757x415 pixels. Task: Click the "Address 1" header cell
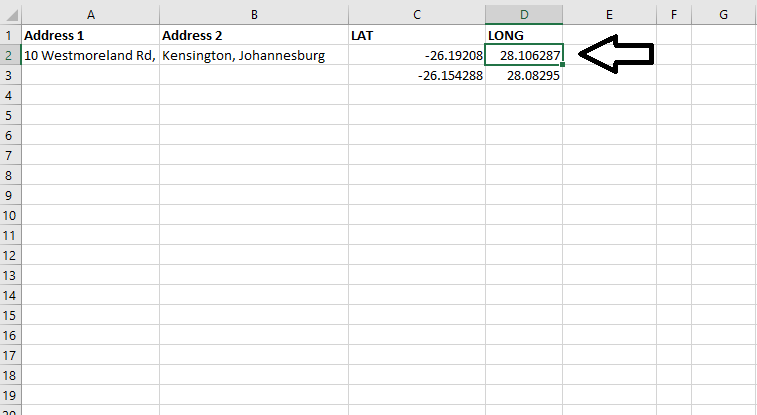[90, 35]
